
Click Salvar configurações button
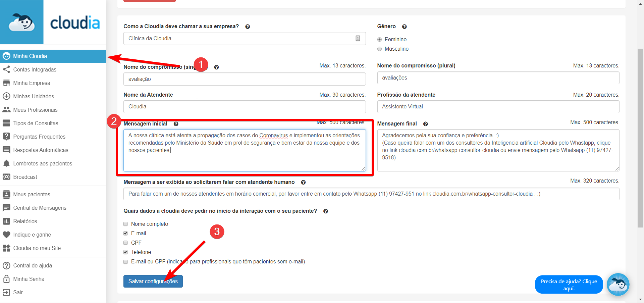point(153,281)
